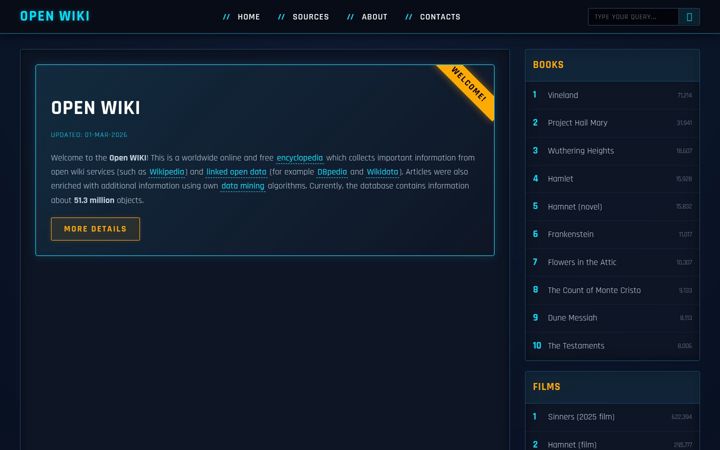Follow the data mining link
Screen dimensions: 720x450
coord(242,186)
